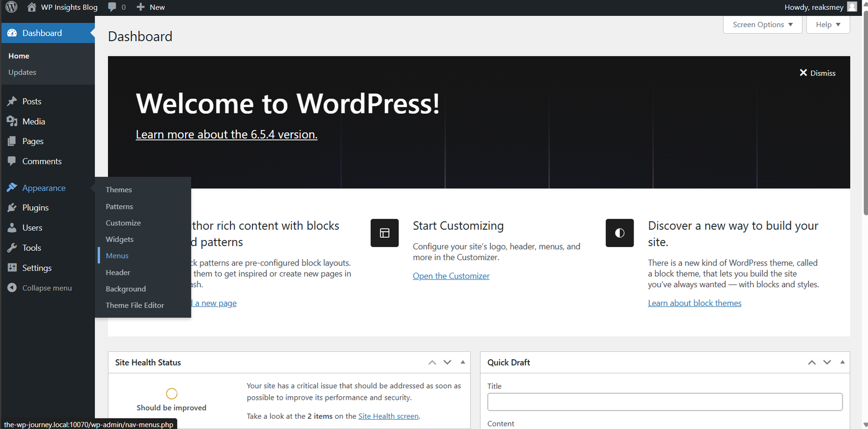Click the Posts pushpin icon
868x429 pixels.
pyautogui.click(x=12, y=102)
